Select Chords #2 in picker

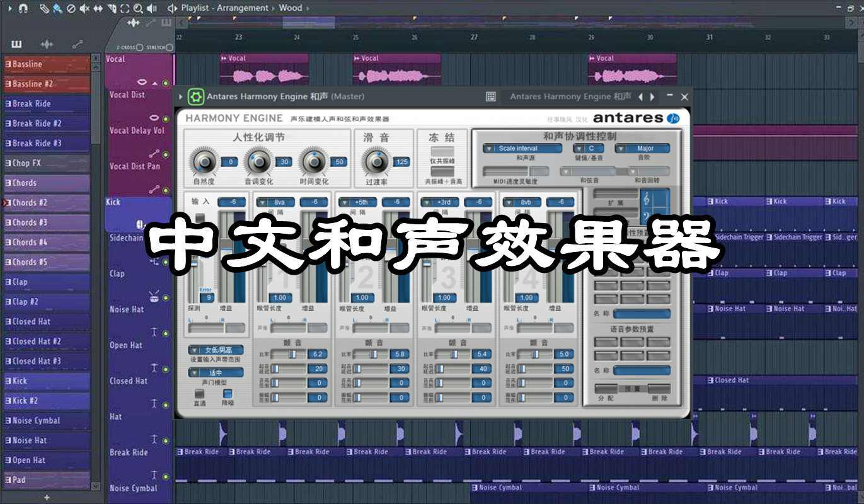click(x=47, y=203)
